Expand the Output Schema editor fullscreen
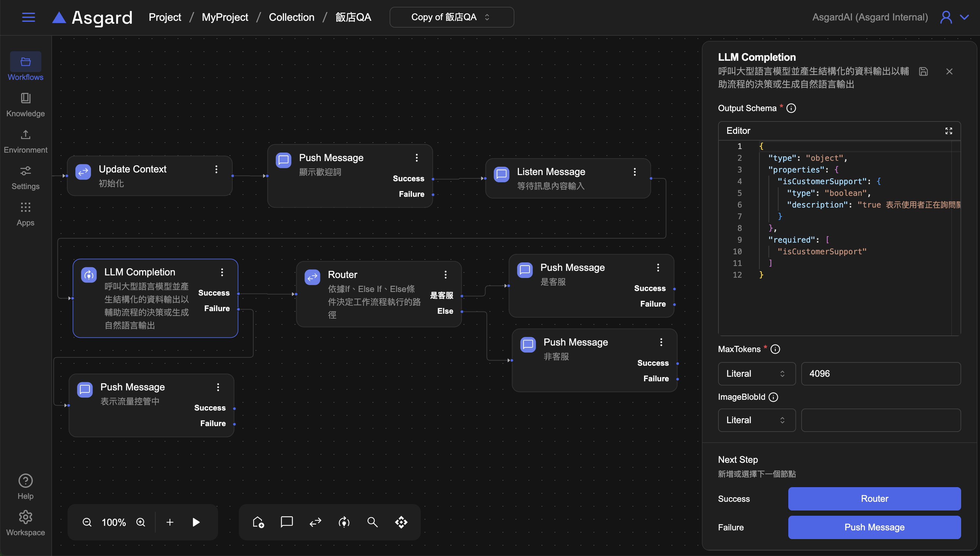Screen dimensions: 980x556 point(948,131)
